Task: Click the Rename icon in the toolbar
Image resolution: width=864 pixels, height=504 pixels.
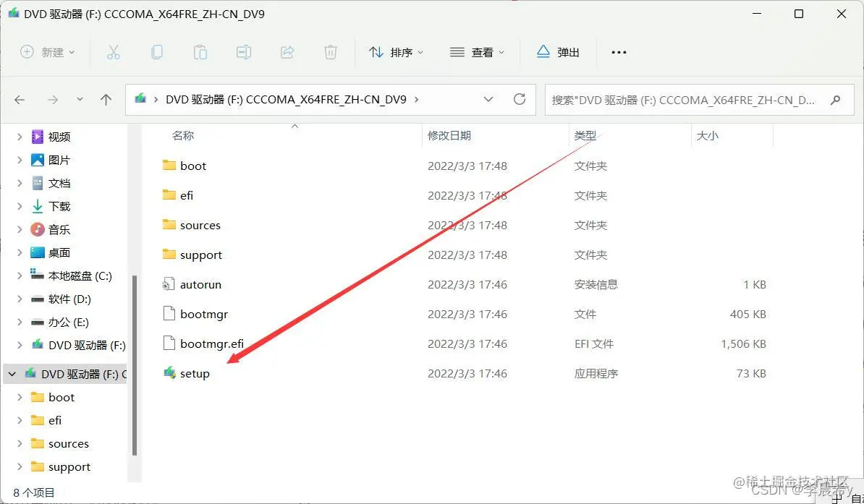Action: tap(244, 51)
